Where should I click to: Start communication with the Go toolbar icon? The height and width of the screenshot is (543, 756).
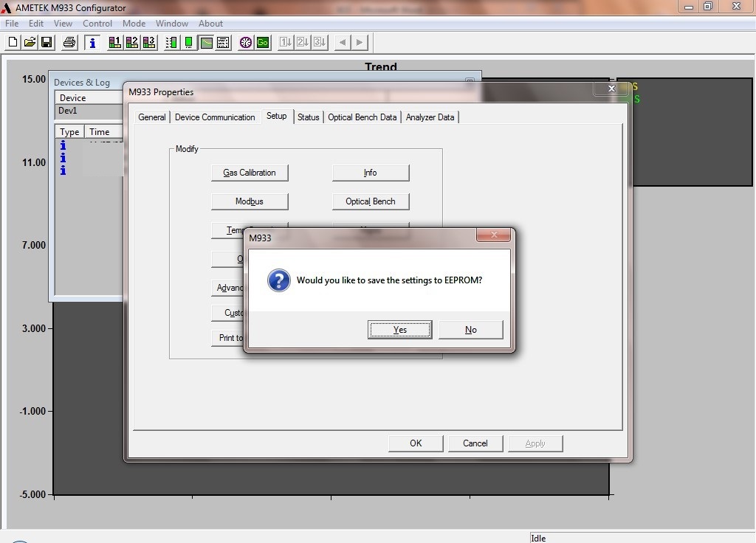click(x=263, y=42)
